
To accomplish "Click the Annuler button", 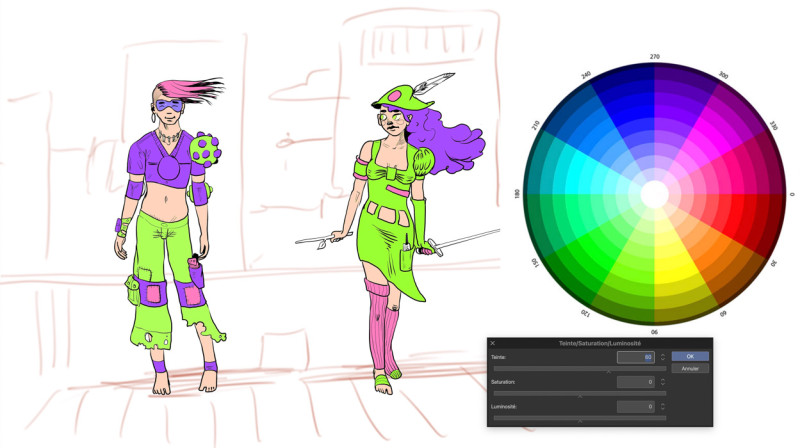I will click(690, 368).
